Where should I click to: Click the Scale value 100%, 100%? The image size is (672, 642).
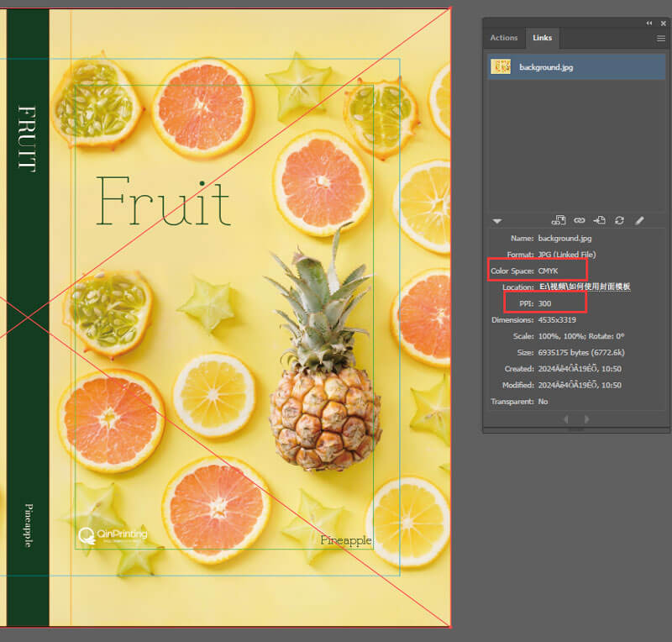[562, 336]
